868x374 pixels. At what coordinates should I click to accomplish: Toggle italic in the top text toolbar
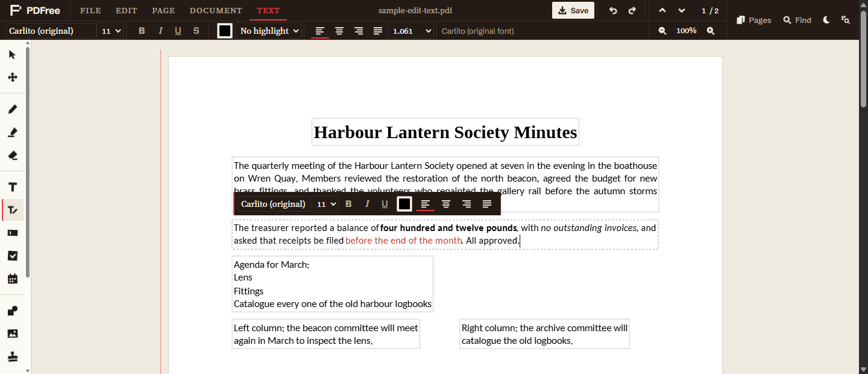tap(160, 31)
